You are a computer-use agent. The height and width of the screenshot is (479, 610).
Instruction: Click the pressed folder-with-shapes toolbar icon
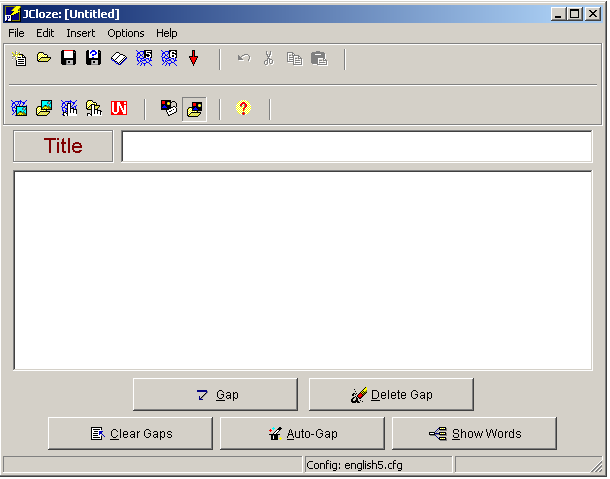point(194,109)
